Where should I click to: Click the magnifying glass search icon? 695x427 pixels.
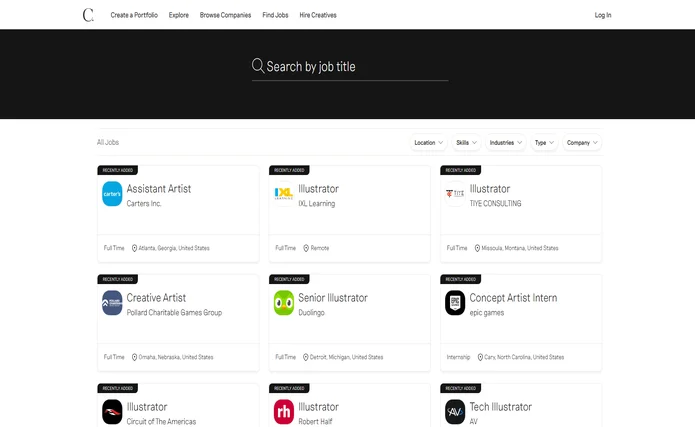pyautogui.click(x=258, y=66)
